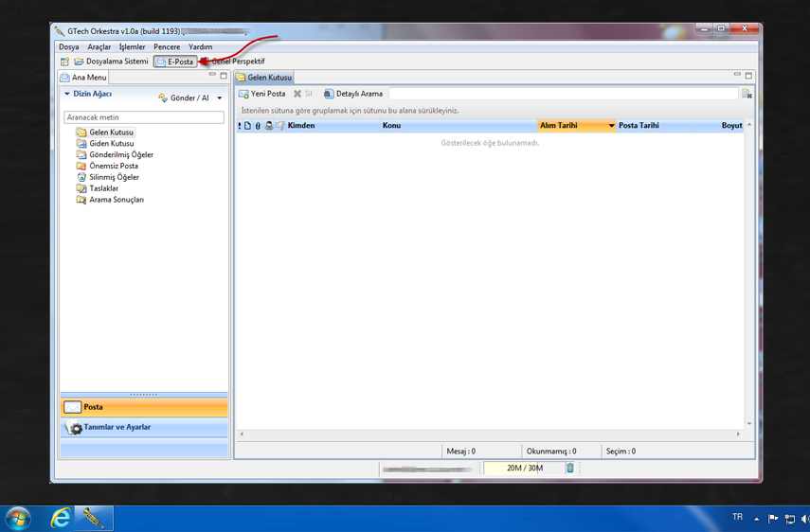The height and width of the screenshot is (532, 810).
Task: Toggle sort arrow on Alım Tarihi column
Action: click(x=611, y=126)
